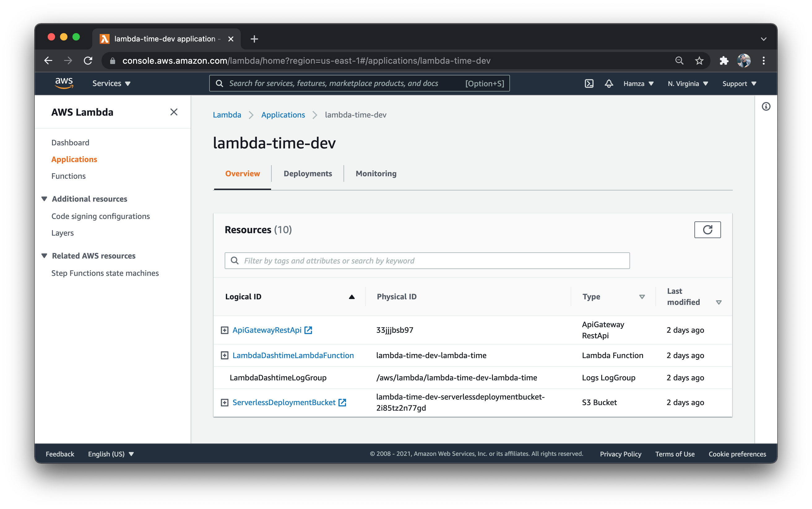
Task: Open Layers in sidebar
Action: tap(62, 233)
